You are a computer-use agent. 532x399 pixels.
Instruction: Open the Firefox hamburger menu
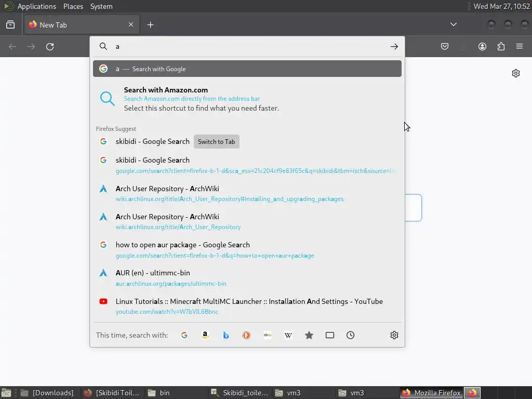(520, 46)
